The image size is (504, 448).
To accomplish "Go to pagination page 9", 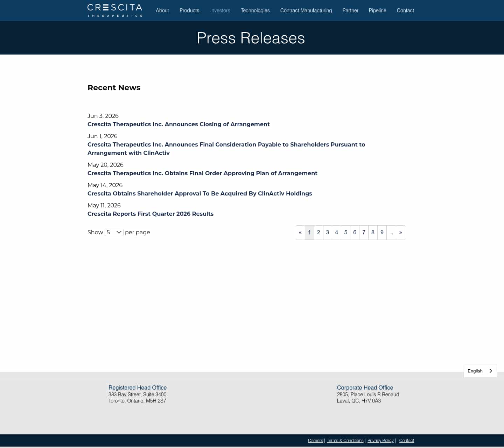I will (x=382, y=233).
